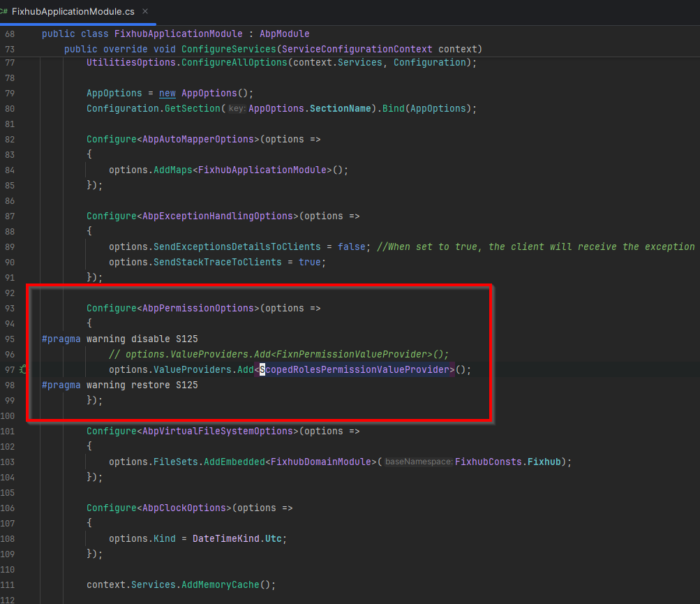The width and height of the screenshot is (700, 604).
Task: Click 'false' value of SendExceptionsDetailsToClients
Action: tap(351, 246)
